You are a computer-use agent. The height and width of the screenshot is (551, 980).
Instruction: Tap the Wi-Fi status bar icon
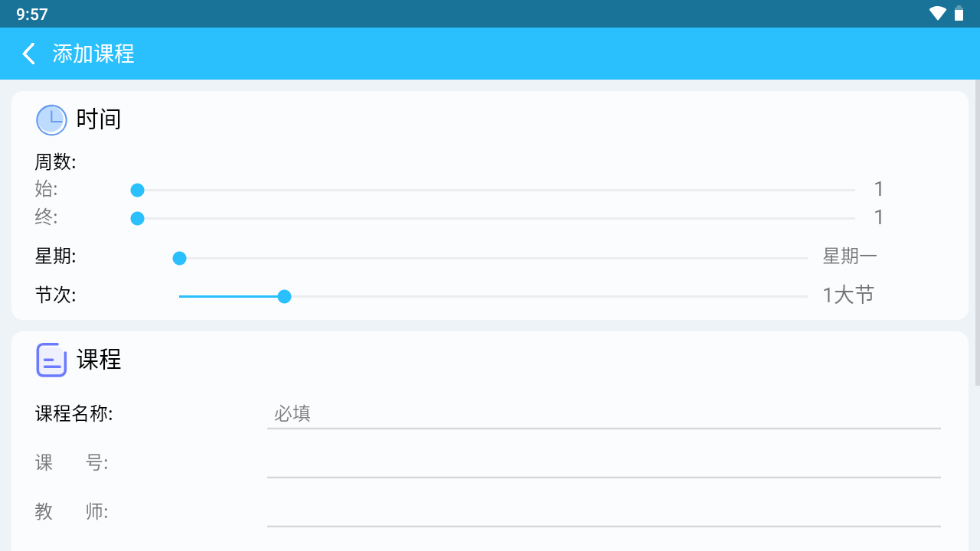coord(937,14)
